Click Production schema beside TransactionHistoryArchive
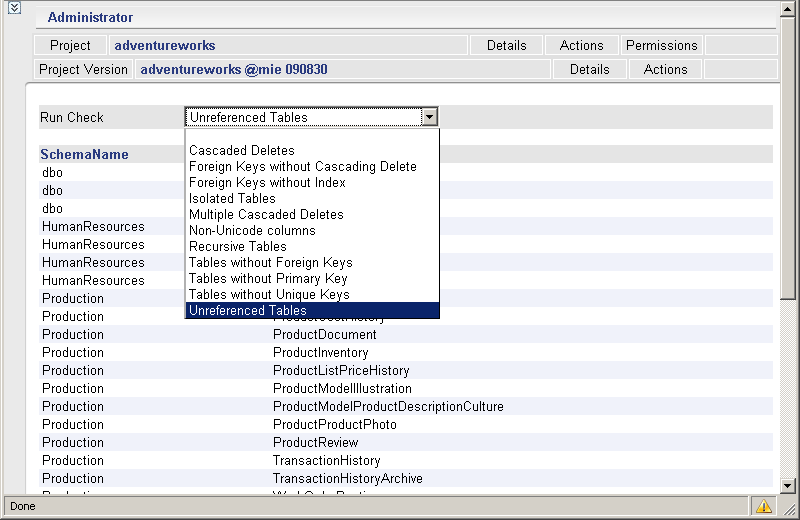 point(72,478)
